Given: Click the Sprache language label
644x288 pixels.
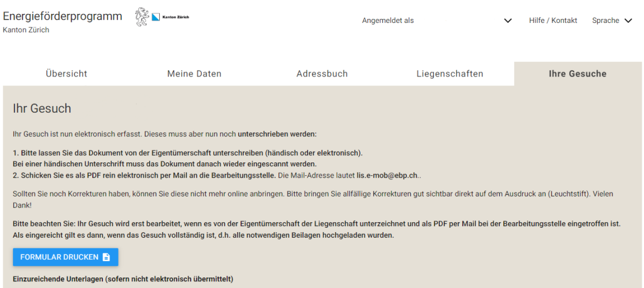Looking at the screenshot, I should tap(605, 21).
